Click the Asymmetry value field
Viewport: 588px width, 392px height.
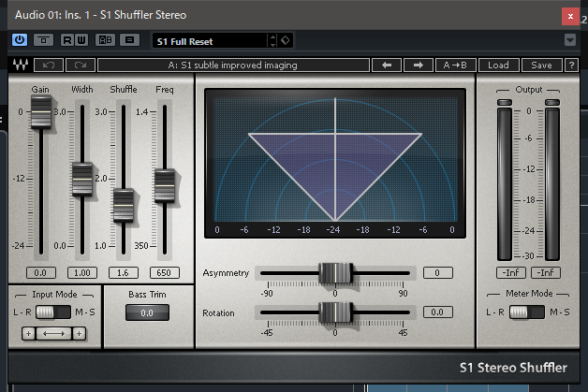pos(437,272)
